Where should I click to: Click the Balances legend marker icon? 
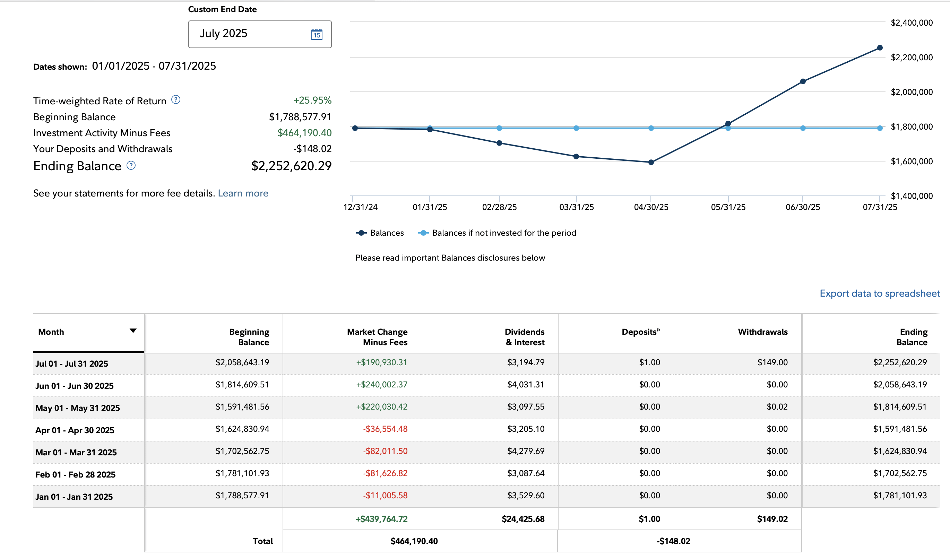pyautogui.click(x=361, y=233)
